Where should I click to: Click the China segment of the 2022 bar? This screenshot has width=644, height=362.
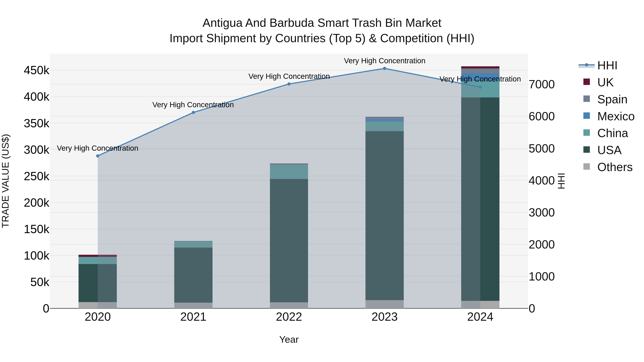point(289,172)
